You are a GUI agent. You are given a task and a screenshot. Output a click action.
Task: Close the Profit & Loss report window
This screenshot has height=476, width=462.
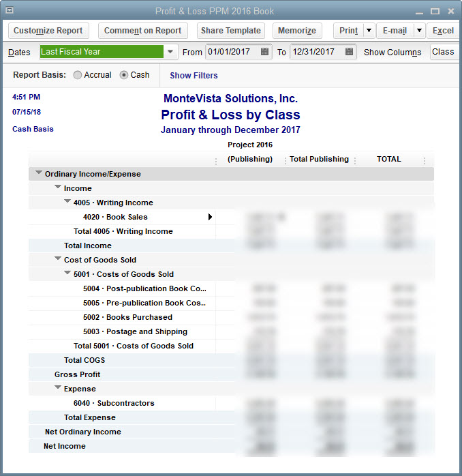click(451, 11)
